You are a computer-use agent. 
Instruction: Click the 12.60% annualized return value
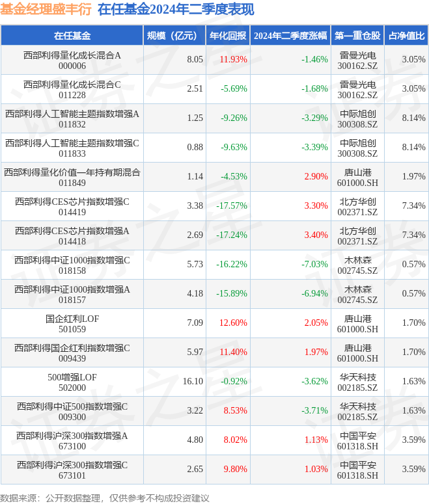click(x=233, y=323)
